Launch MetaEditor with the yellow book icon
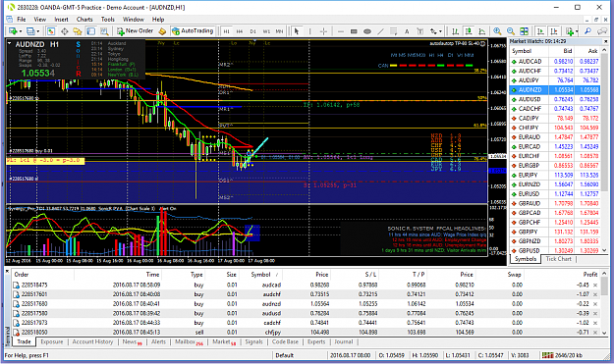This screenshot has width=614, height=364. pos(162,31)
